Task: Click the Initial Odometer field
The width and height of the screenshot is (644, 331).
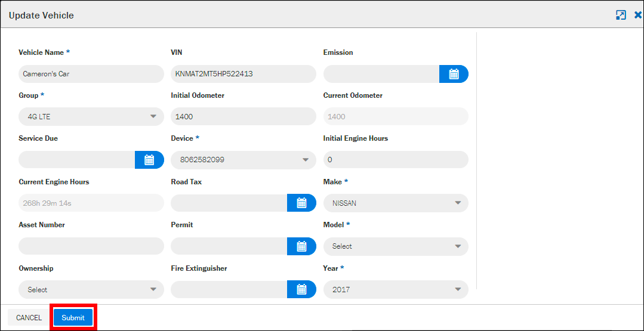Action: (244, 117)
